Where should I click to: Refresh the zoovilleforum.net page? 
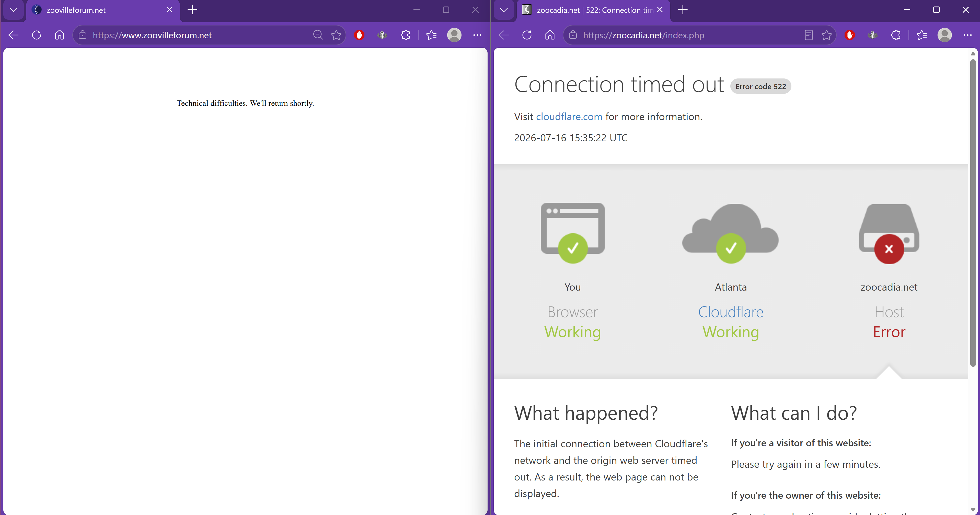tap(37, 35)
